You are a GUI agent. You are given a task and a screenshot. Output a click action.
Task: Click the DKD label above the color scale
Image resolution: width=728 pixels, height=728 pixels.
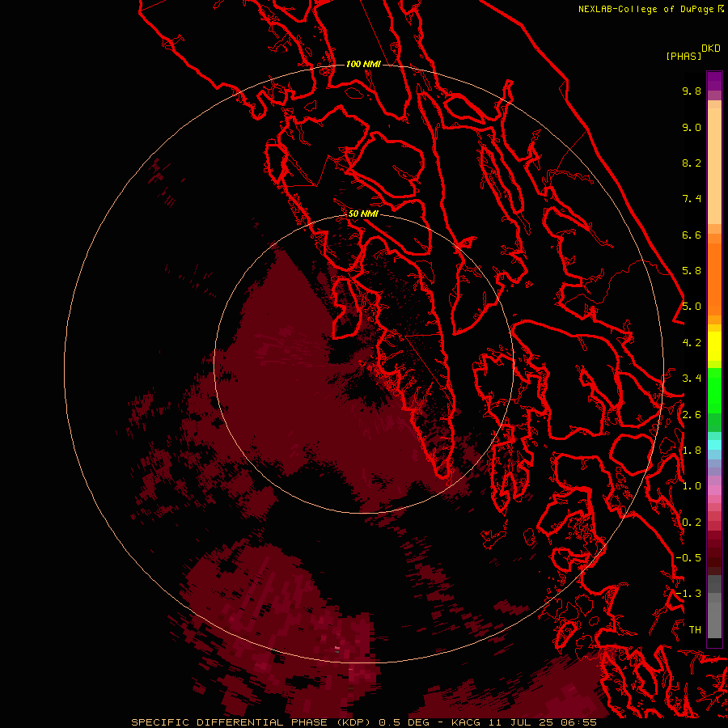pyautogui.click(x=710, y=49)
